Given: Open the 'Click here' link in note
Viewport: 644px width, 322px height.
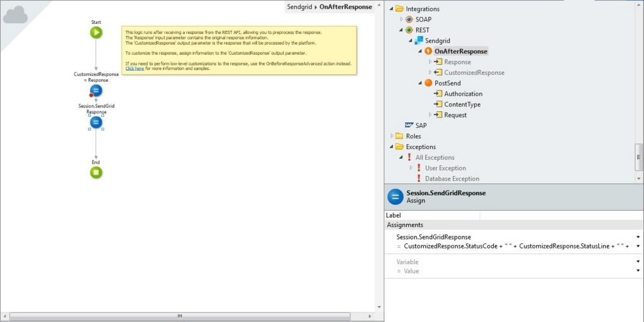Looking at the screenshot, I should pyautogui.click(x=135, y=69).
